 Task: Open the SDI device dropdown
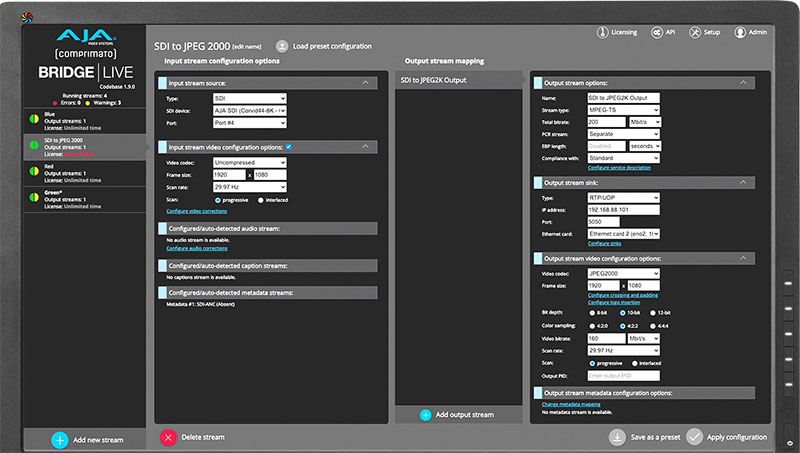coord(249,111)
